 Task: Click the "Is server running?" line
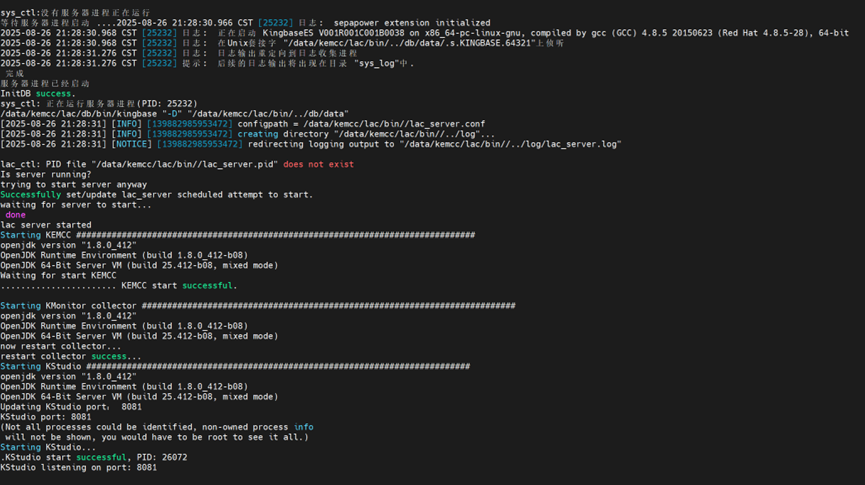click(x=46, y=174)
